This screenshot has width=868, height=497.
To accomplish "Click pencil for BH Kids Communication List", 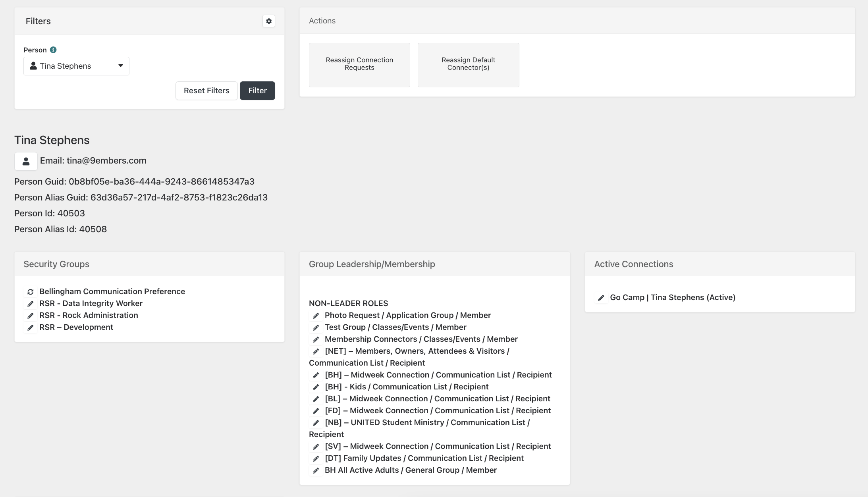I will [x=316, y=387].
